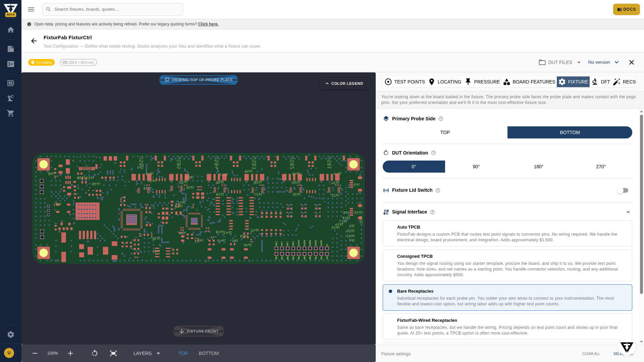The width and height of the screenshot is (644, 362).
Task: Click the 100% zoom level value
Action: coord(53,353)
